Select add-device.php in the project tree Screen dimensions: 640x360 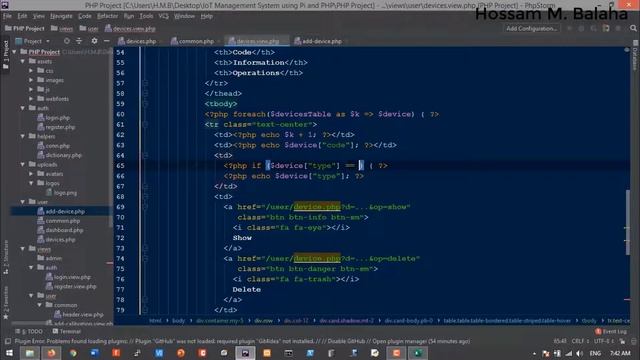pos(61,211)
